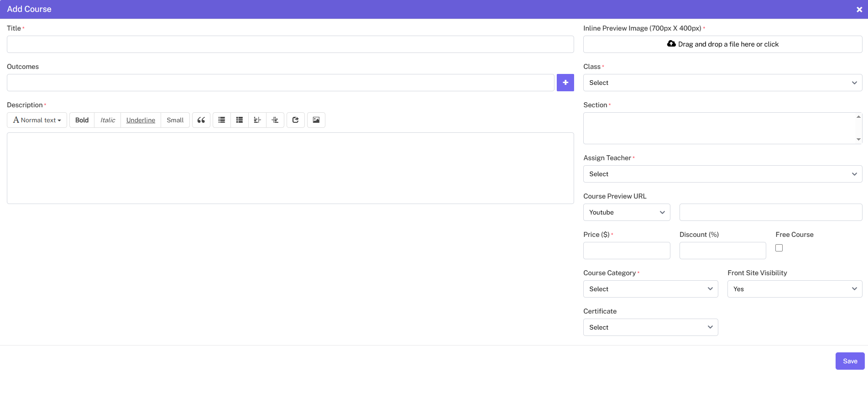868x419 pixels.
Task: Click the outdent icon in the toolbar
Action: click(257, 120)
